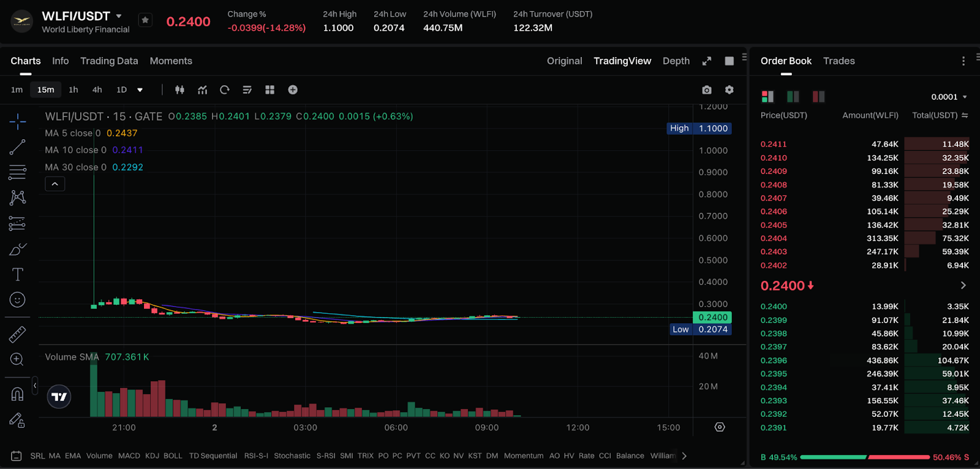Screen dimensions: 980x469
Task: Click the replay refresh icon
Action: [x=225, y=90]
